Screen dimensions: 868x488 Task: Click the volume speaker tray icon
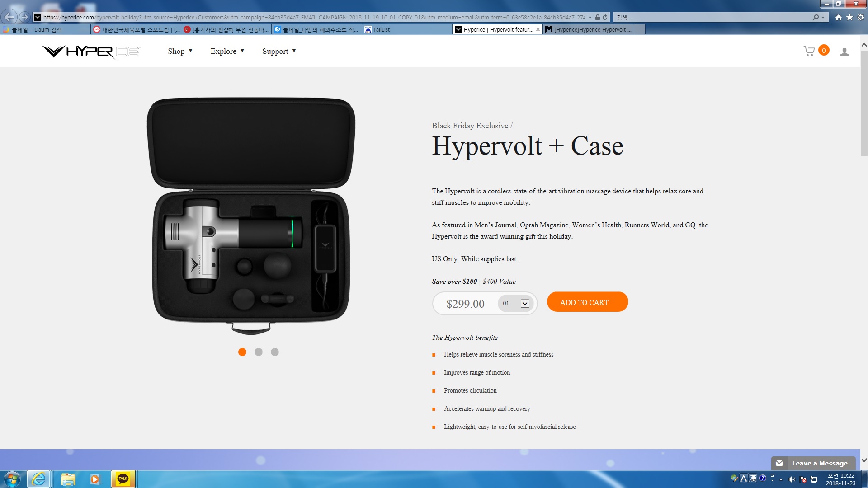pyautogui.click(x=792, y=479)
